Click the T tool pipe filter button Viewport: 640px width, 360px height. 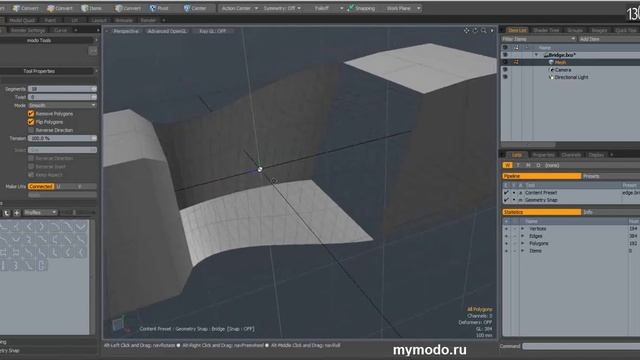[518, 165]
